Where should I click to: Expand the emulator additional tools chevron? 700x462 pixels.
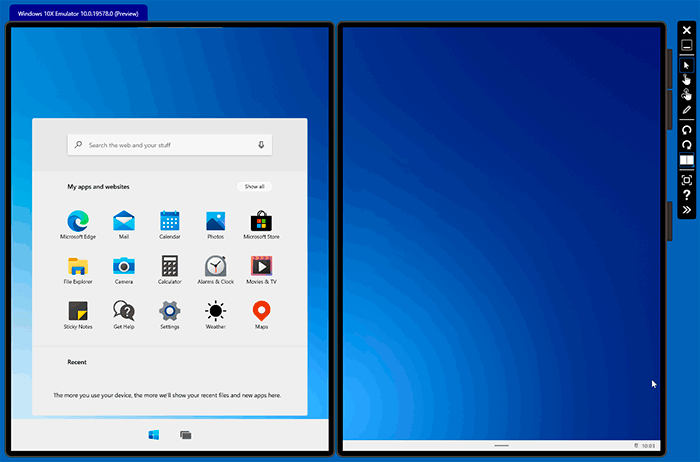point(687,211)
